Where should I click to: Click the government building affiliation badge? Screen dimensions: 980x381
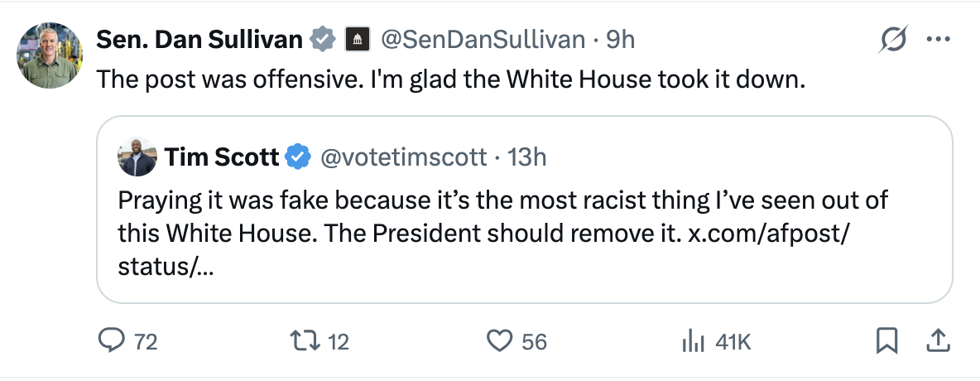pos(356,39)
